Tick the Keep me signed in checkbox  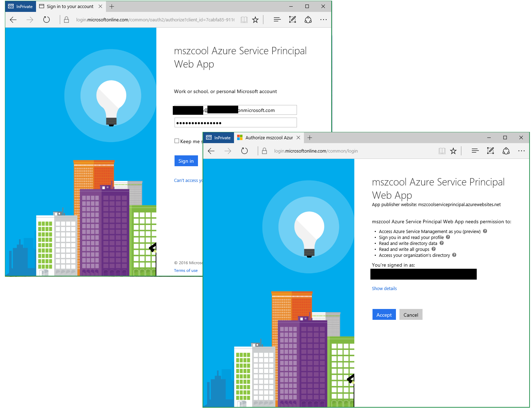coord(177,141)
